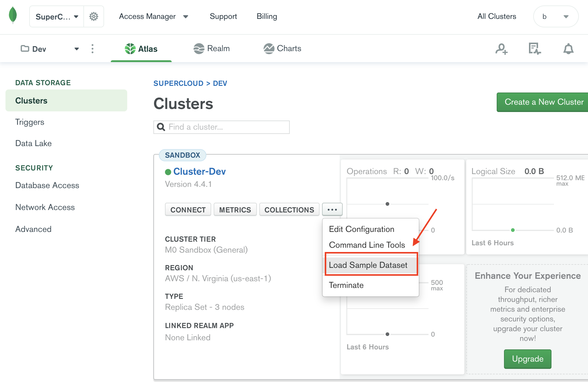
Task: Click the cluster ellipsis menu button
Action: [332, 210]
